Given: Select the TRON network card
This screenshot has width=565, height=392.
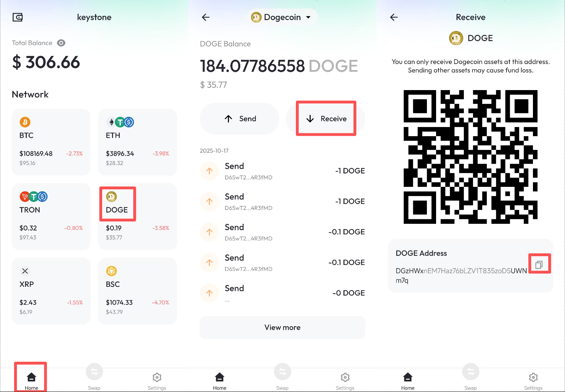Looking at the screenshot, I should point(51,216).
